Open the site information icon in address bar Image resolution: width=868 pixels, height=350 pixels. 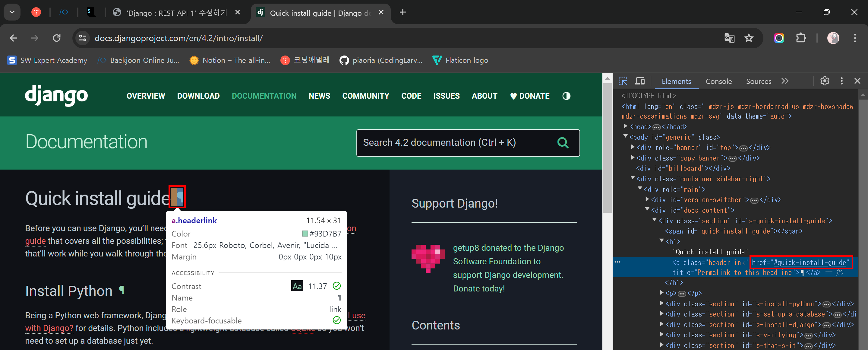click(x=83, y=38)
